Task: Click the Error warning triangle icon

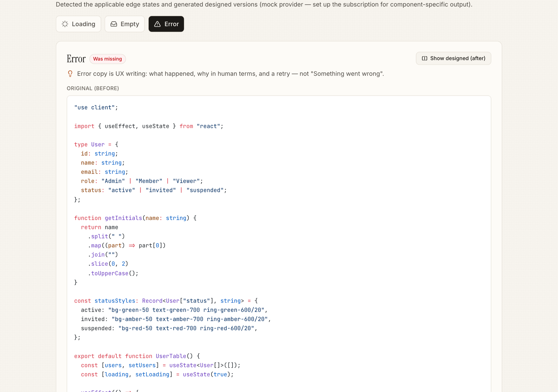Action: point(157,24)
